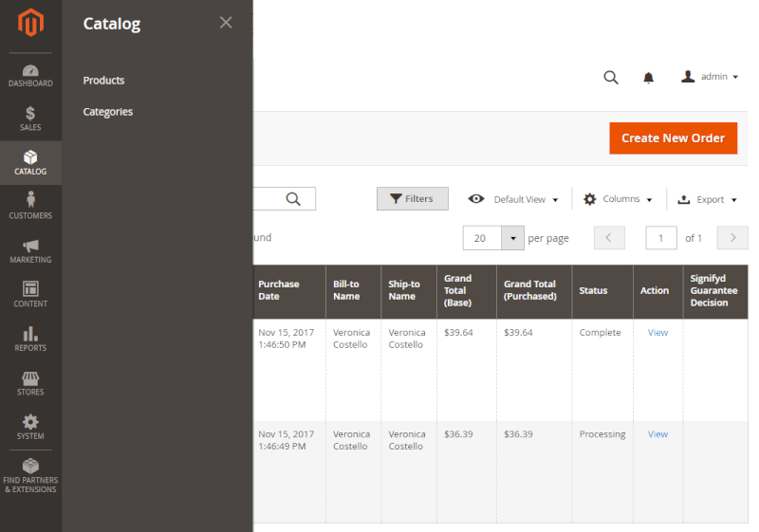The height and width of the screenshot is (532, 759).
Task: Click the page number input field
Action: (x=661, y=238)
